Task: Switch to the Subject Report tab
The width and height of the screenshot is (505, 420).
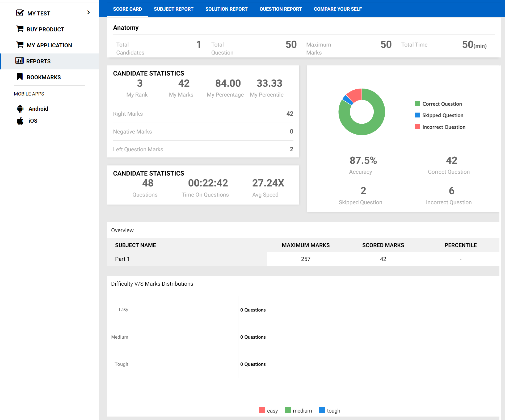Action: coord(174,9)
